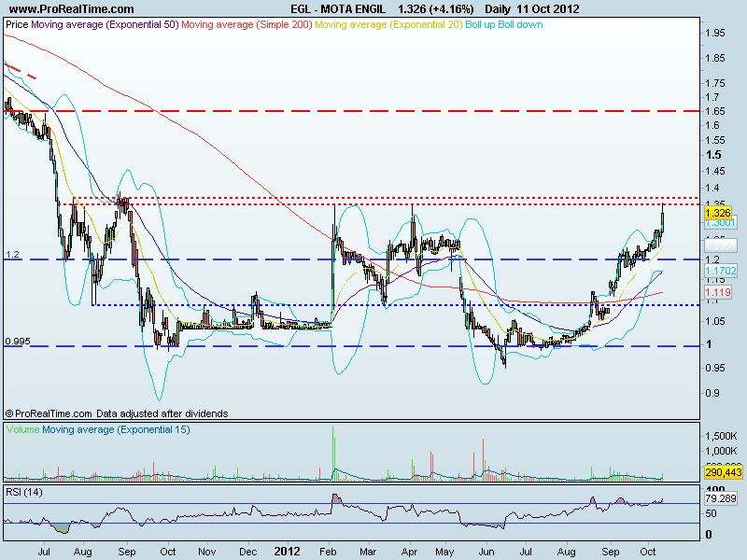Click the 1,000K volume axis label

click(x=721, y=451)
